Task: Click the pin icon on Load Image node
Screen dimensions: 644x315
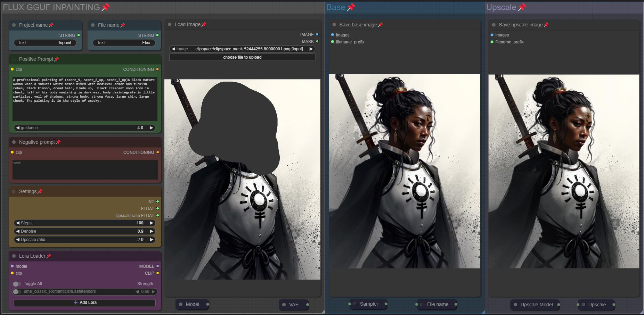Action: (x=204, y=24)
